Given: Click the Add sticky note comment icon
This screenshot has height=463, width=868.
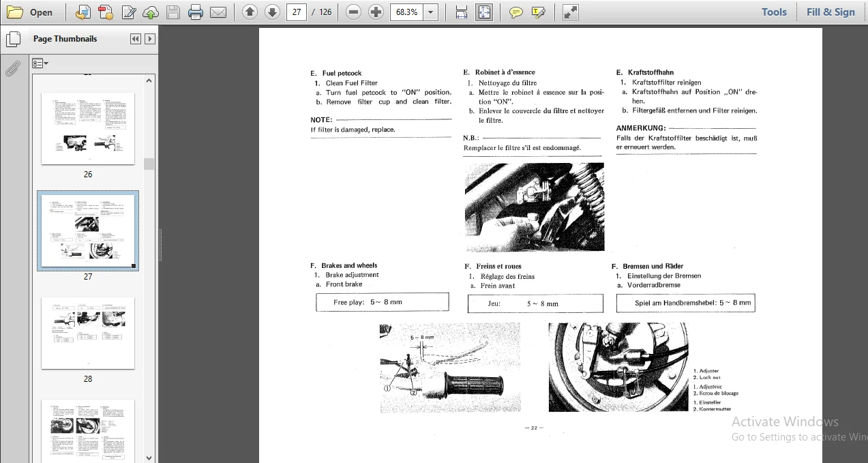Looking at the screenshot, I should [x=516, y=12].
